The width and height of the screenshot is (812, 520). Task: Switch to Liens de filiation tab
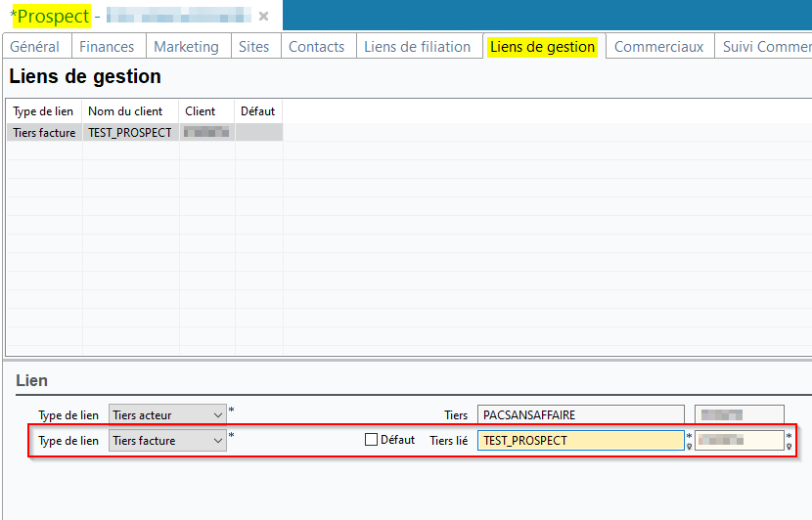tap(417, 47)
